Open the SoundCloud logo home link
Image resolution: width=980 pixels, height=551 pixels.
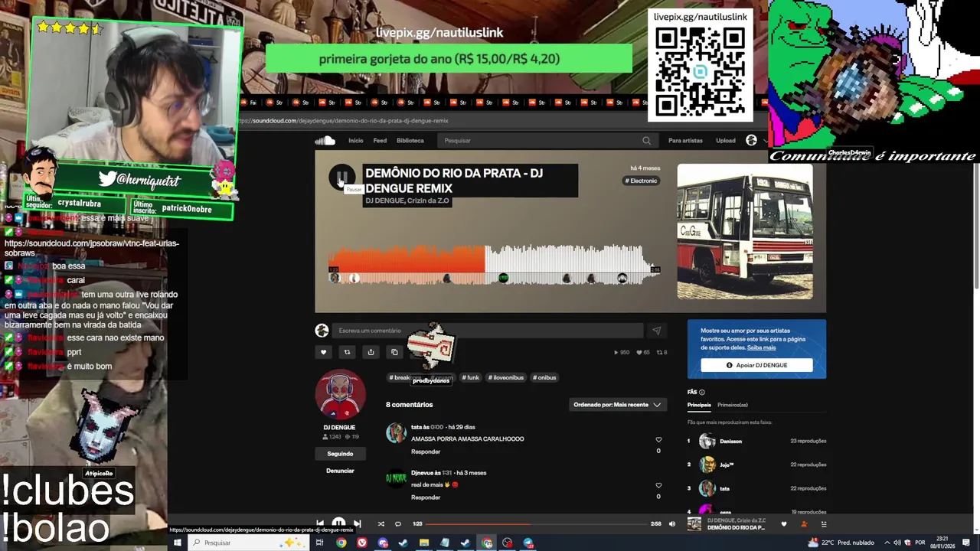[x=325, y=141]
